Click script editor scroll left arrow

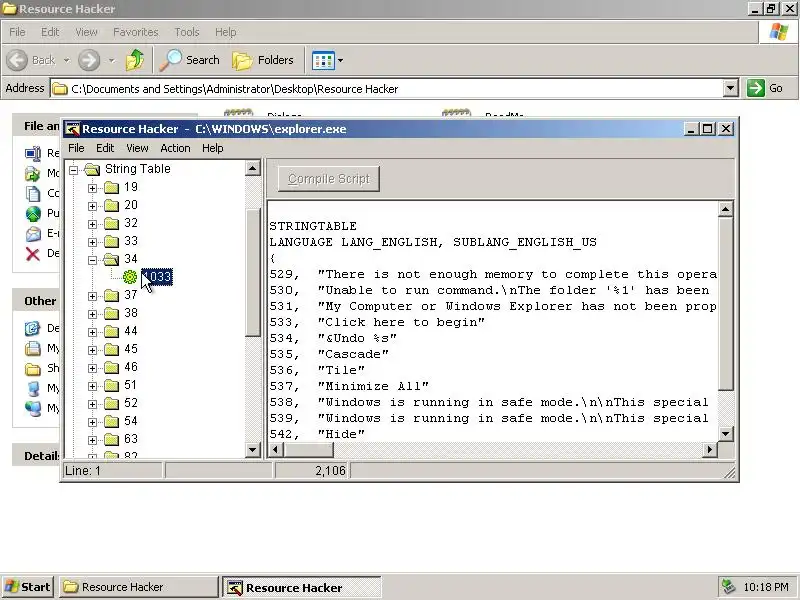point(276,449)
